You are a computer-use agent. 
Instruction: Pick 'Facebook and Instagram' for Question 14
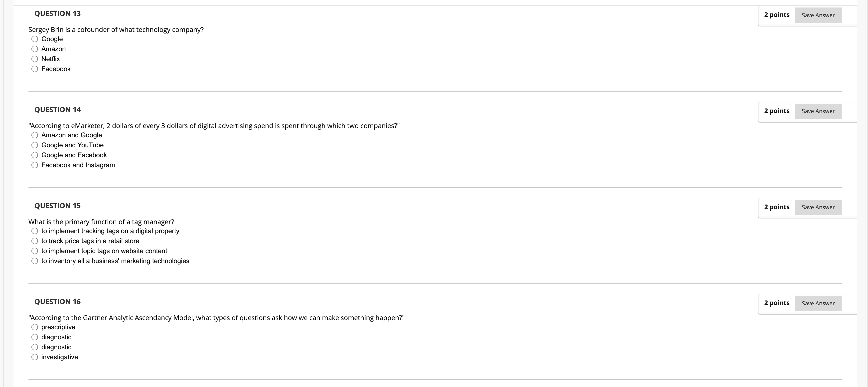coord(35,165)
